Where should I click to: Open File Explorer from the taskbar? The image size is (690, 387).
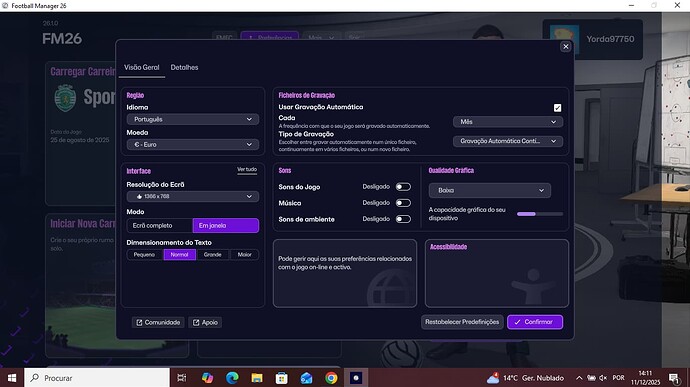[257, 378]
